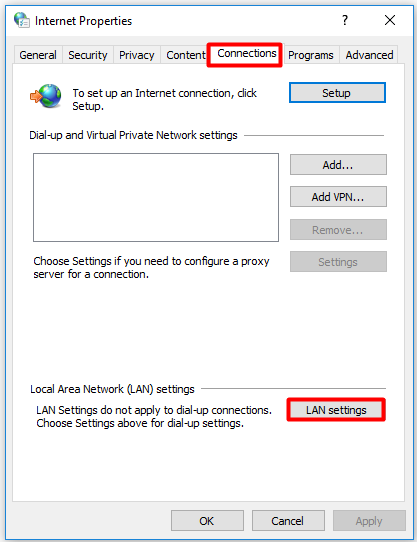Image resolution: width=417 pixels, height=542 pixels.
Task: Open the Advanced tab
Action: pos(369,55)
